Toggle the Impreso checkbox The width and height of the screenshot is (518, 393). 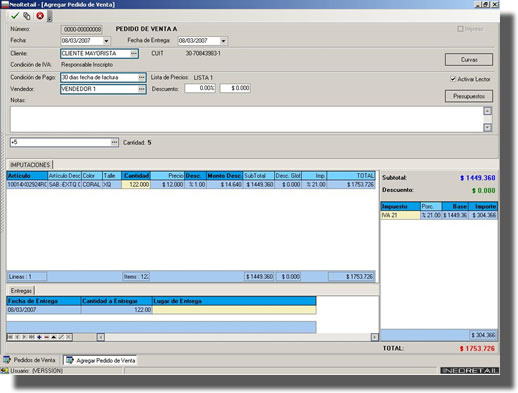[x=460, y=29]
